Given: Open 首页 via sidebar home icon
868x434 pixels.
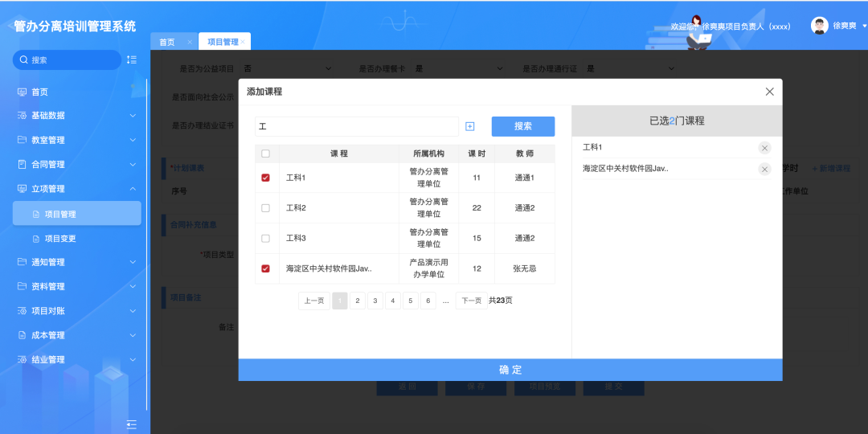Looking at the screenshot, I should 23,92.
